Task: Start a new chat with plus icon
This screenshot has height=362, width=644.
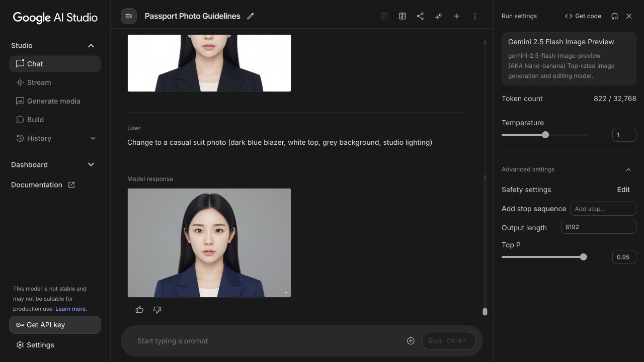Action: pos(457,16)
